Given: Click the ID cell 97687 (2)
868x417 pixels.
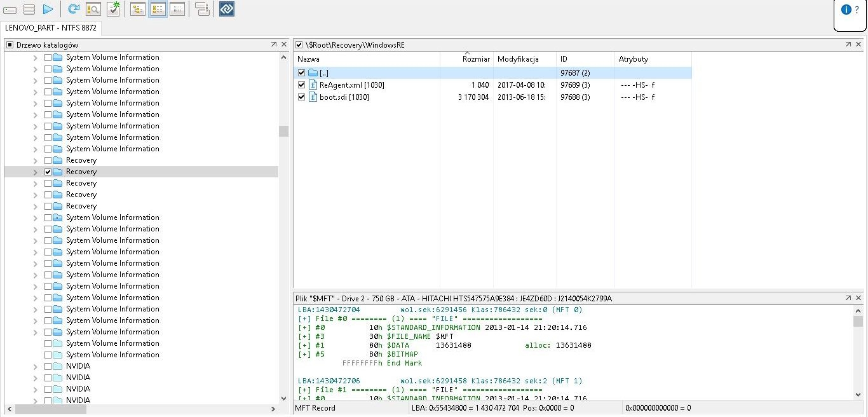Looking at the screenshot, I should 575,73.
